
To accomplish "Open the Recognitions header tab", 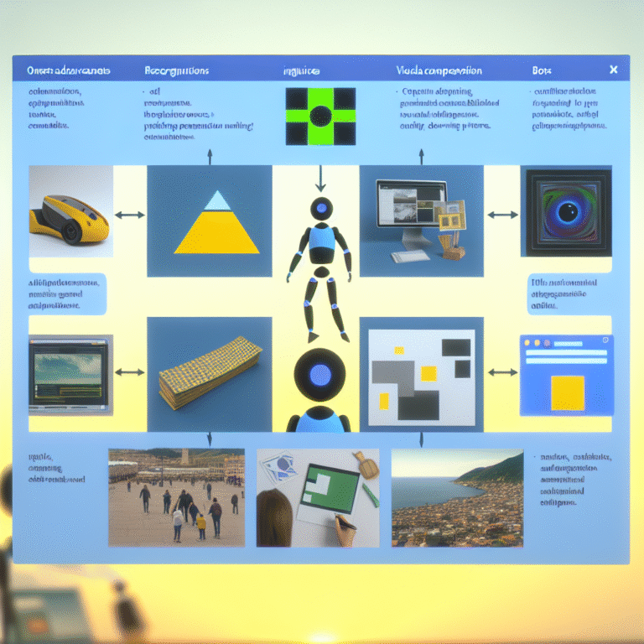I will pos(177,71).
